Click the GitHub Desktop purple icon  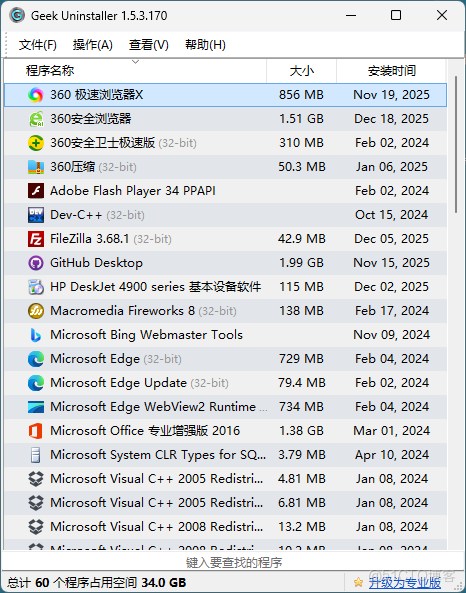pos(36,263)
